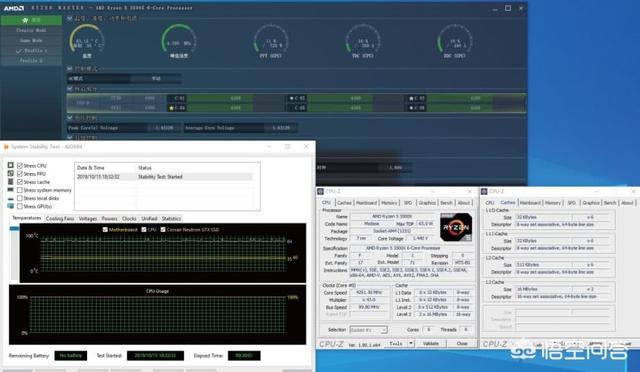Click the blue slider beside temperature graph

click(14, 229)
